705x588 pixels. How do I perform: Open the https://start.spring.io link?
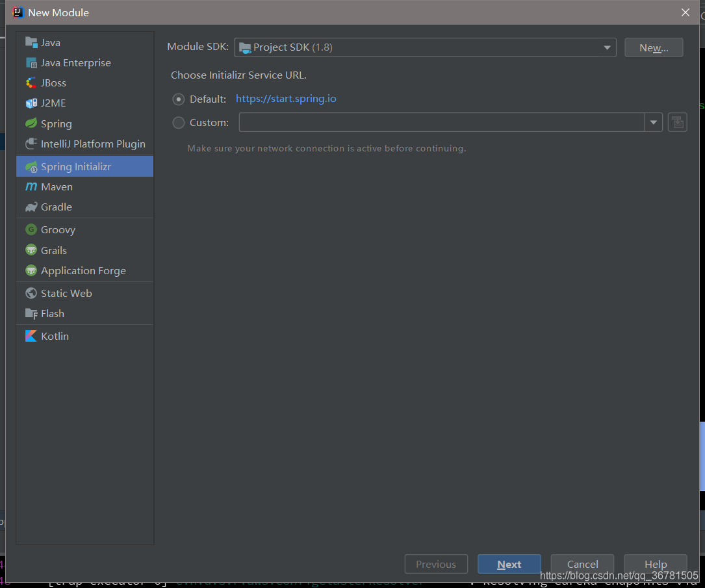coord(286,99)
